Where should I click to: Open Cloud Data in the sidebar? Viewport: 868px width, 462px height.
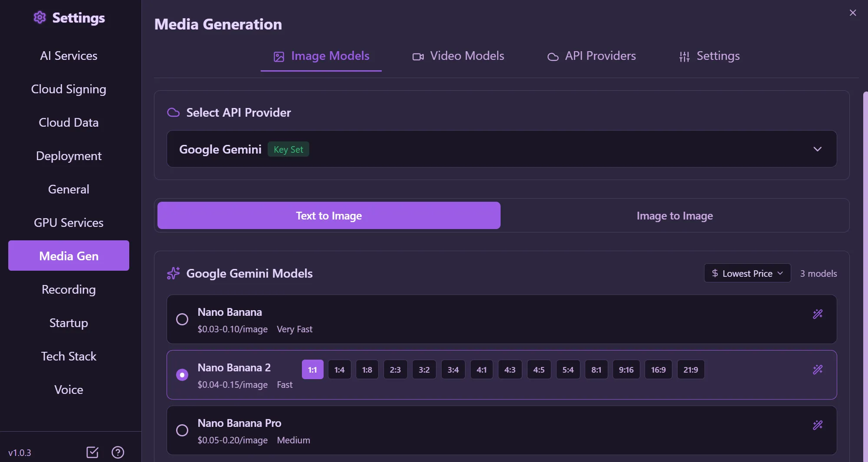pos(69,122)
